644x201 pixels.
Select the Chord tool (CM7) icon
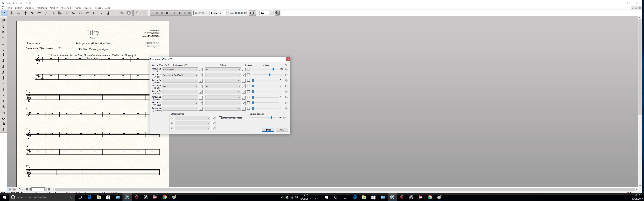[101, 13]
